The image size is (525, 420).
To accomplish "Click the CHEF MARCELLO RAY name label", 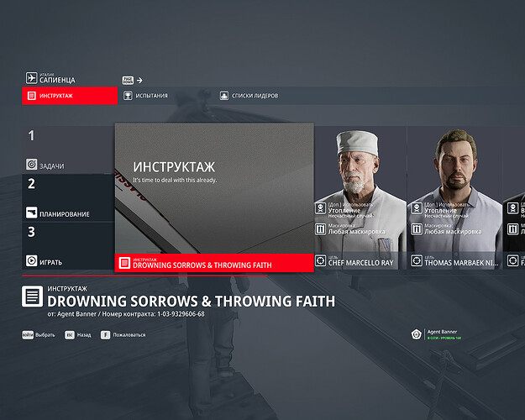I will (360, 263).
